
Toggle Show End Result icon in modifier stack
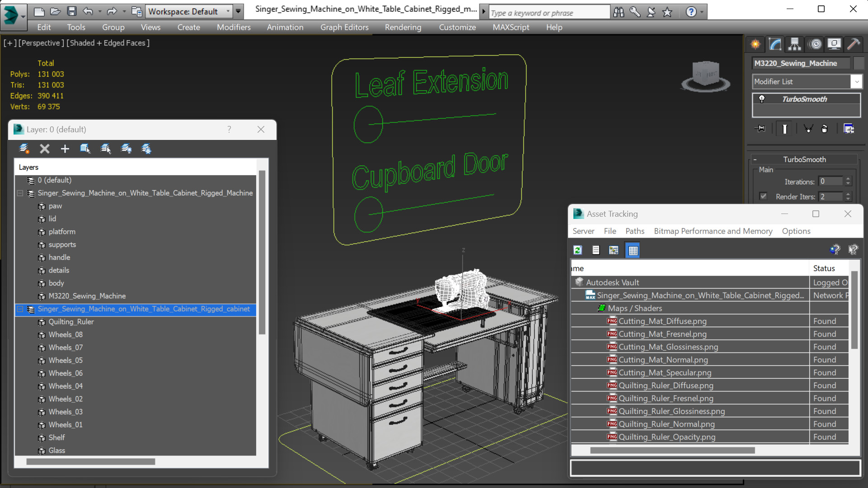coord(785,129)
